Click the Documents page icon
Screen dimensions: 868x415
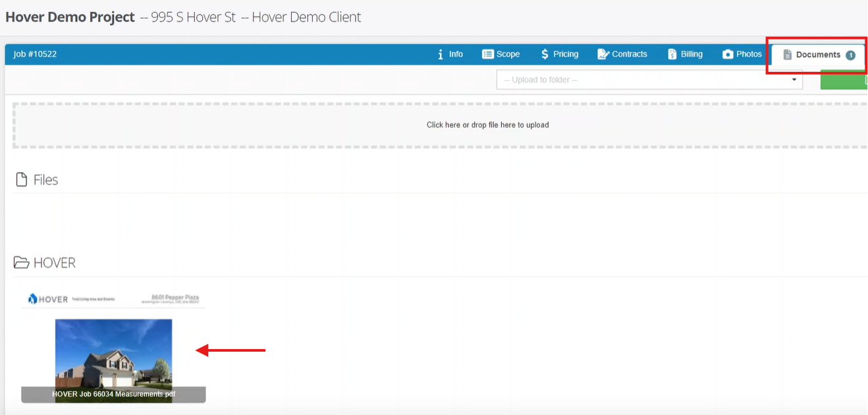[787, 55]
